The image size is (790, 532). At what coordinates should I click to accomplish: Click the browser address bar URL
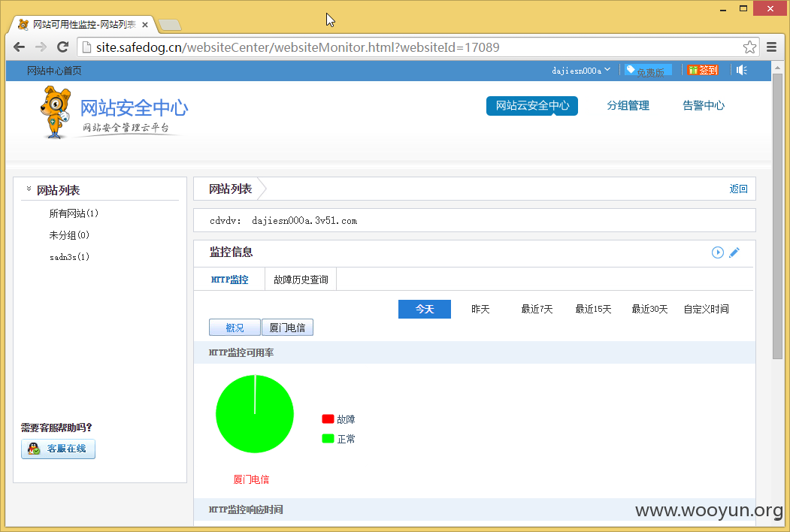click(x=298, y=47)
